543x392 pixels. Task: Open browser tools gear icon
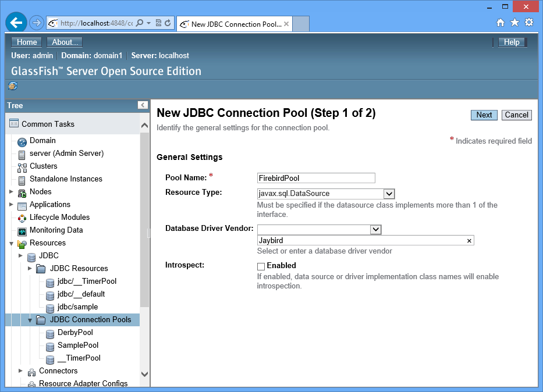click(x=529, y=23)
